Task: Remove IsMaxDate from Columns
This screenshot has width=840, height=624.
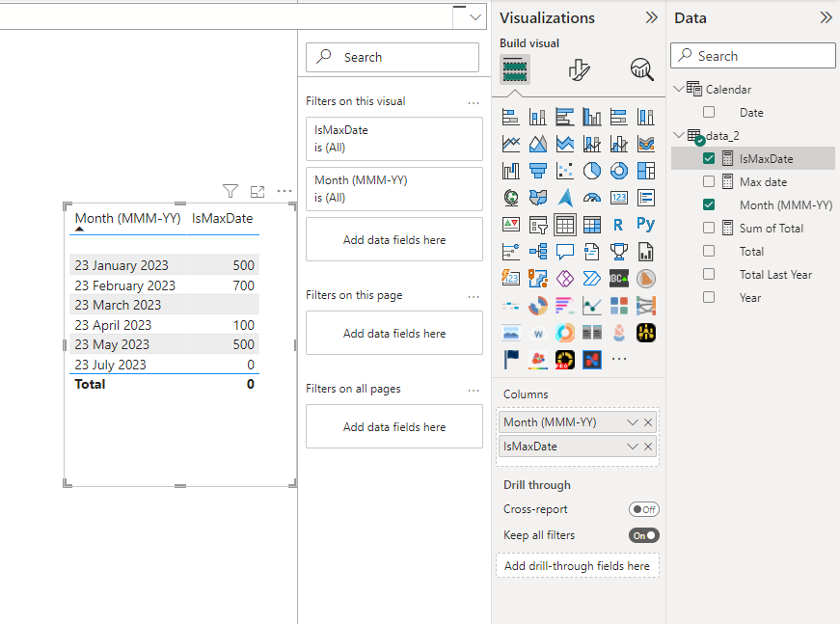Action: pyautogui.click(x=648, y=447)
